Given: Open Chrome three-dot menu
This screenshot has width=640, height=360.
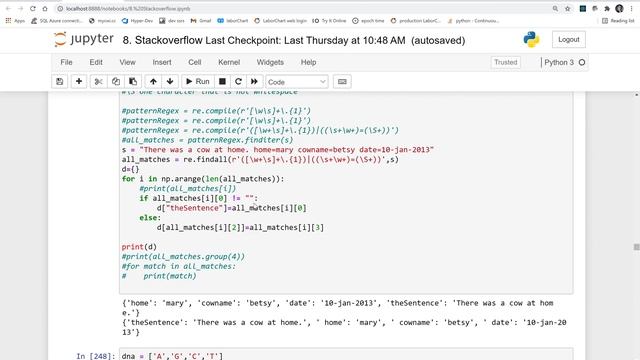Looking at the screenshot, I should point(631,9).
